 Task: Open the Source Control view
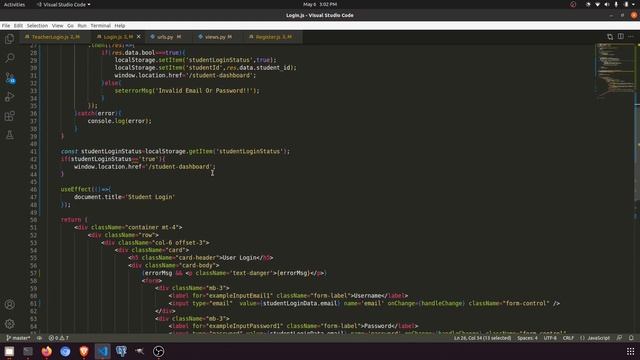[x=9, y=78]
